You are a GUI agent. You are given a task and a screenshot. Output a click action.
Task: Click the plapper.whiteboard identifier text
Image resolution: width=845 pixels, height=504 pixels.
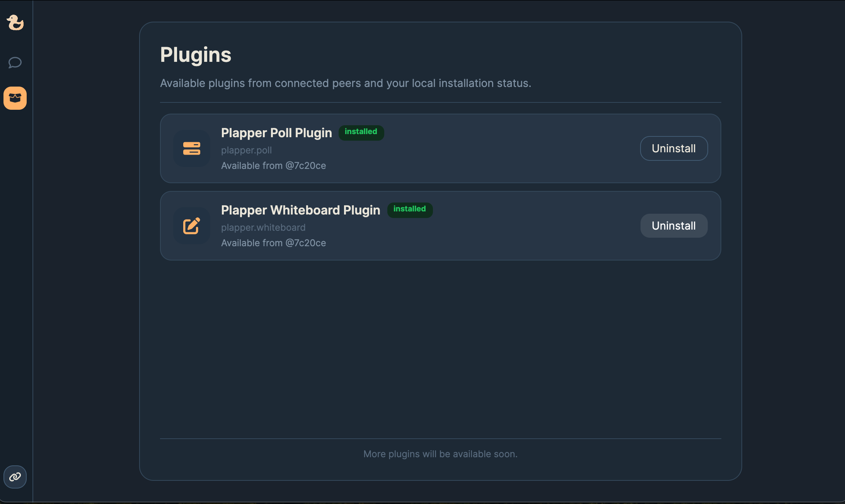(x=263, y=228)
